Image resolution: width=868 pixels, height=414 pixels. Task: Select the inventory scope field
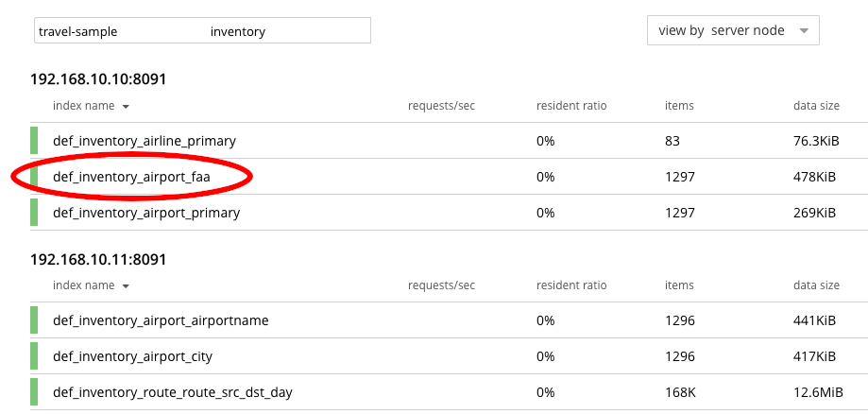click(x=283, y=31)
